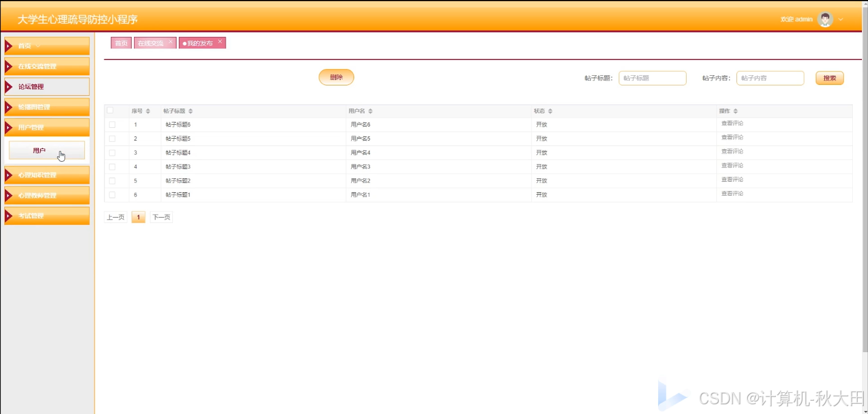868x414 pixels.
Task: Open the 用户 submenu item
Action: (47, 150)
